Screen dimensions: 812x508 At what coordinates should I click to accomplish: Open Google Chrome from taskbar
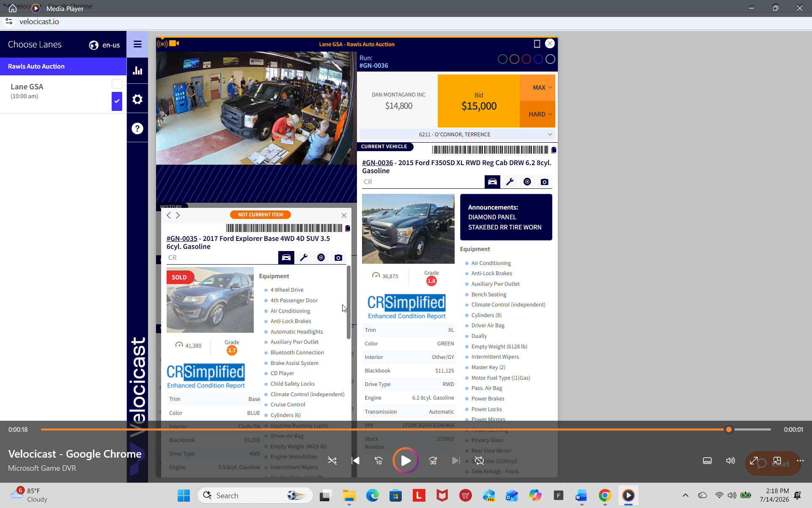(x=605, y=495)
